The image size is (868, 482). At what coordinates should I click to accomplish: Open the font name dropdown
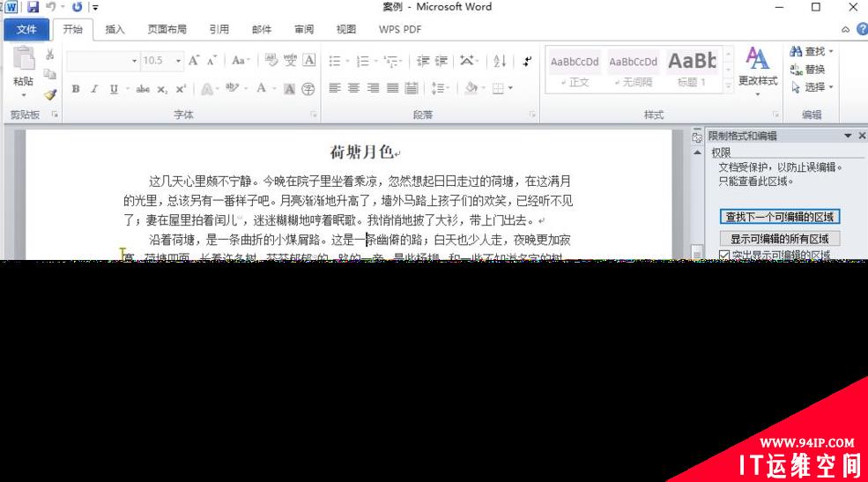pos(135,61)
